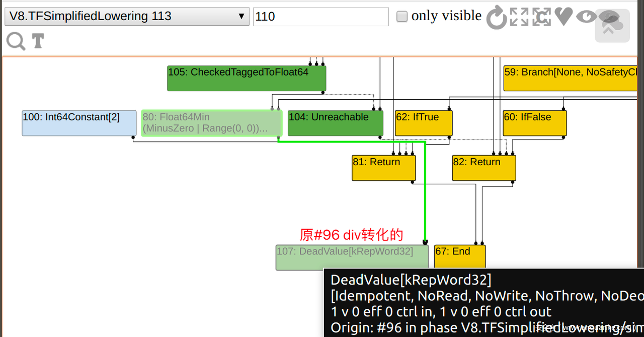Click the magnifier zoom-to-selection icon
The width and height of the screenshot is (644, 337).
pyautogui.click(x=16, y=41)
